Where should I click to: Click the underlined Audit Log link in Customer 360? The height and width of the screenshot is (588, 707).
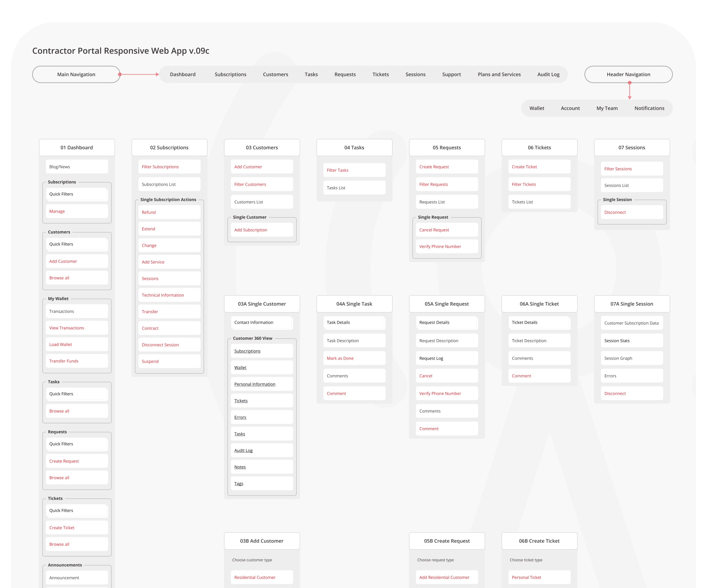(x=243, y=451)
